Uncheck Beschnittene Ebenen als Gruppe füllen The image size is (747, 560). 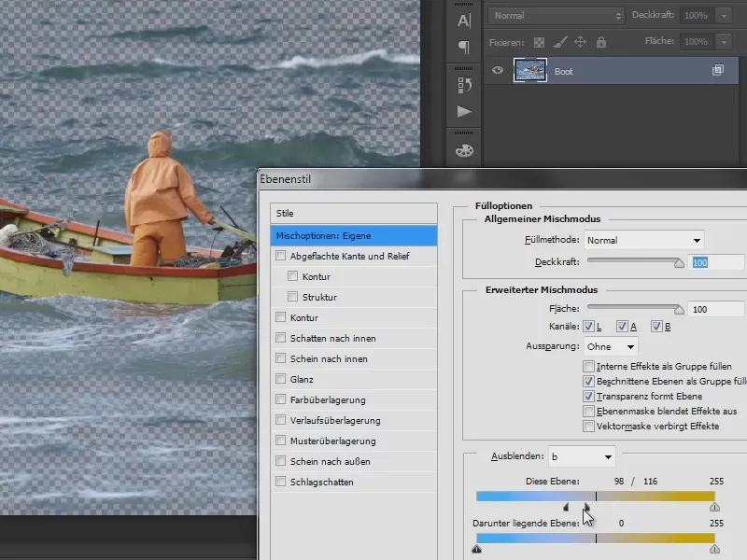[589, 381]
